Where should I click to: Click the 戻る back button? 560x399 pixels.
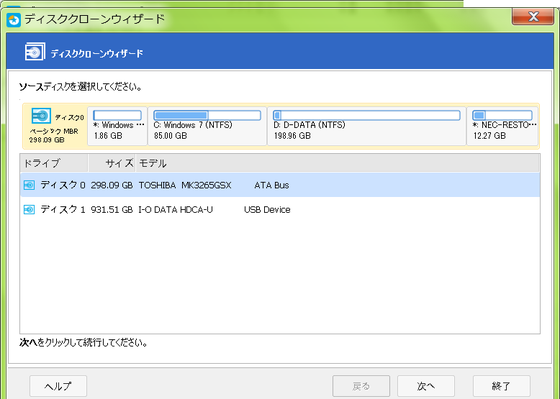click(x=361, y=386)
